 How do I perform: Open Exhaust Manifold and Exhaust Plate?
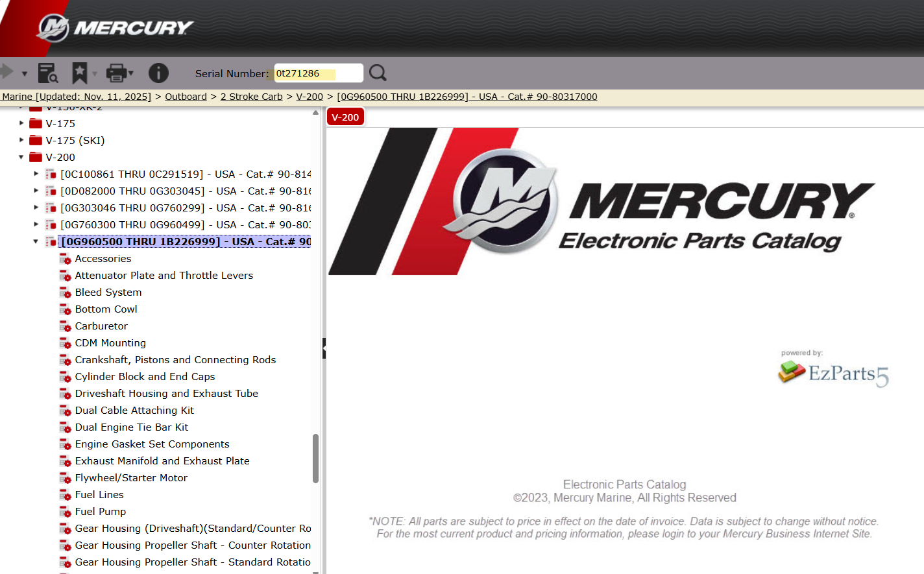tap(162, 460)
